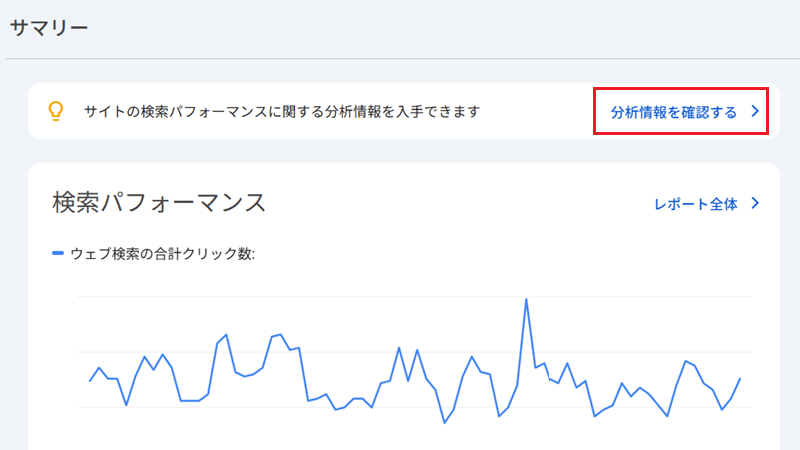800x450 pixels.
Task: Click the blue legend marker for クリック数
Action: click(x=58, y=253)
